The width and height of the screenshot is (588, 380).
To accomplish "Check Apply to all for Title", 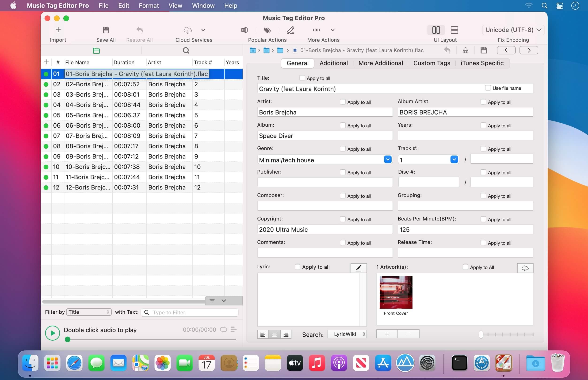I will (x=302, y=78).
